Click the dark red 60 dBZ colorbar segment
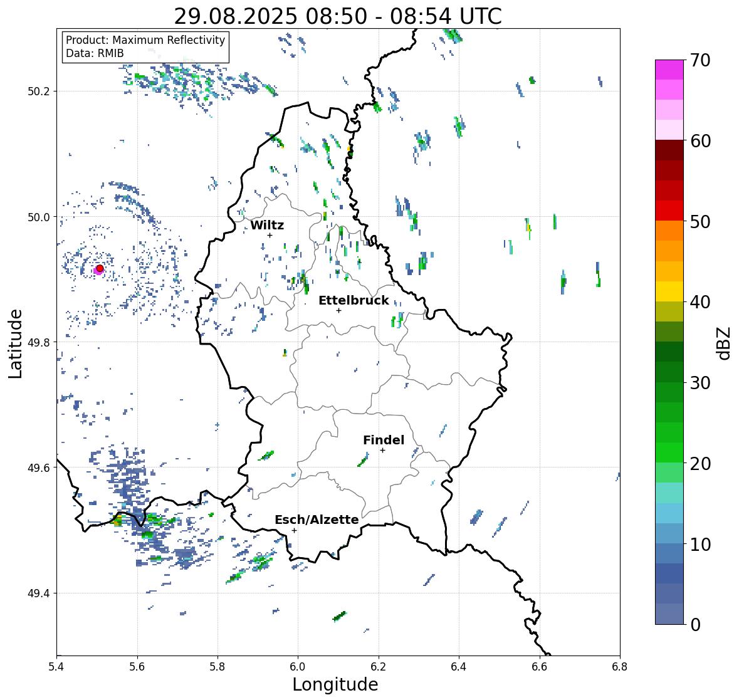This screenshot has width=739, height=700. click(x=669, y=150)
